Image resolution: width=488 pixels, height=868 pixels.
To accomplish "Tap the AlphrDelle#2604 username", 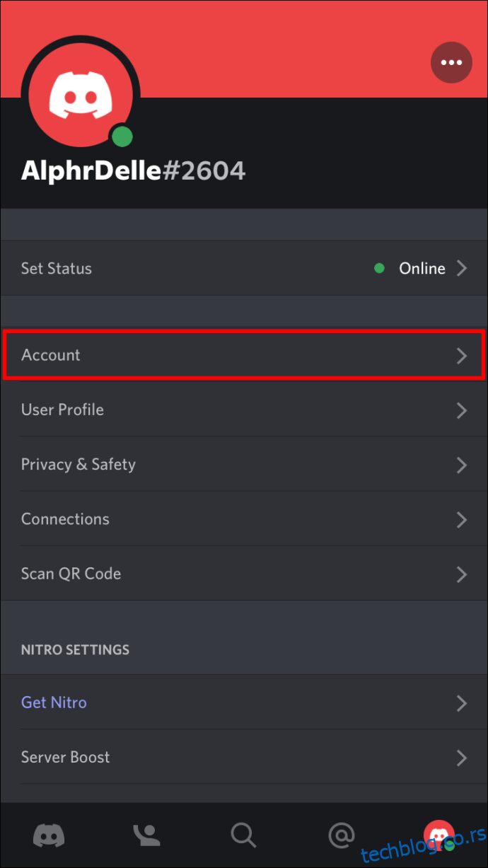I will [133, 170].
